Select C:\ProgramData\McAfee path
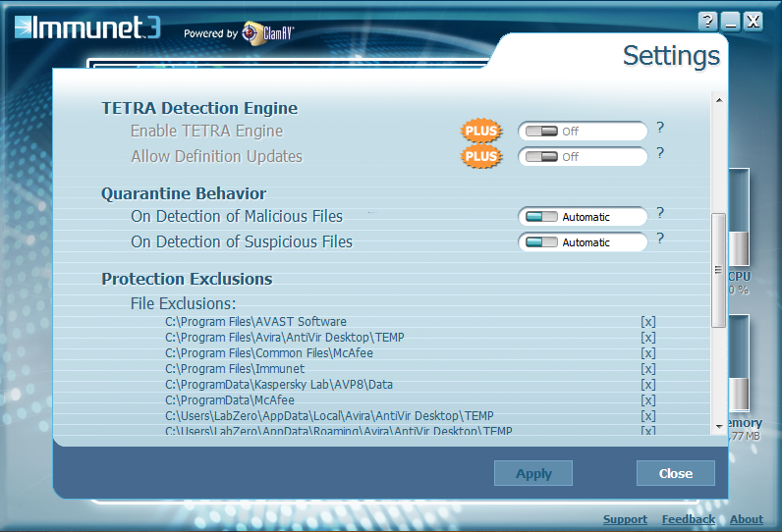 pyautogui.click(x=230, y=400)
